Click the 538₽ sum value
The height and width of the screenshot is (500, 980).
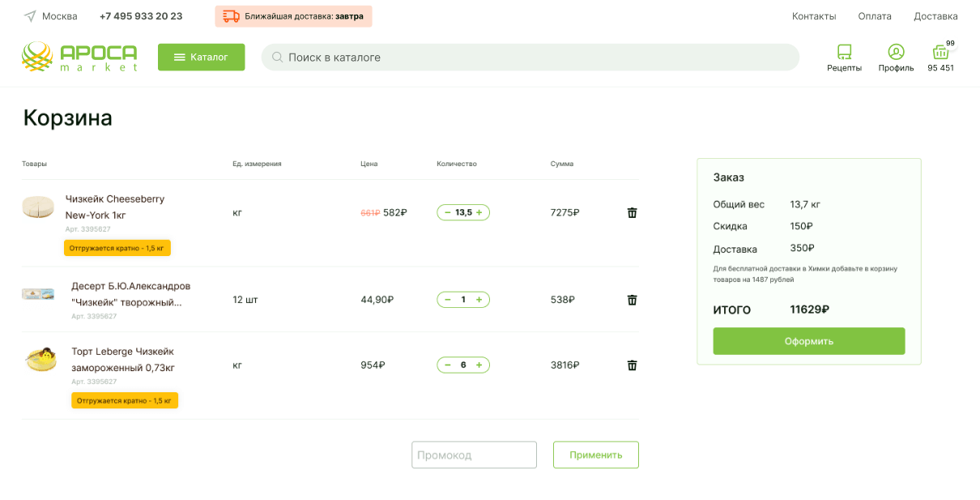click(x=562, y=300)
